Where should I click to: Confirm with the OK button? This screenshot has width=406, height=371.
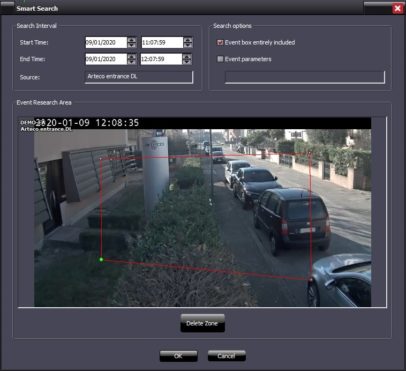178,356
